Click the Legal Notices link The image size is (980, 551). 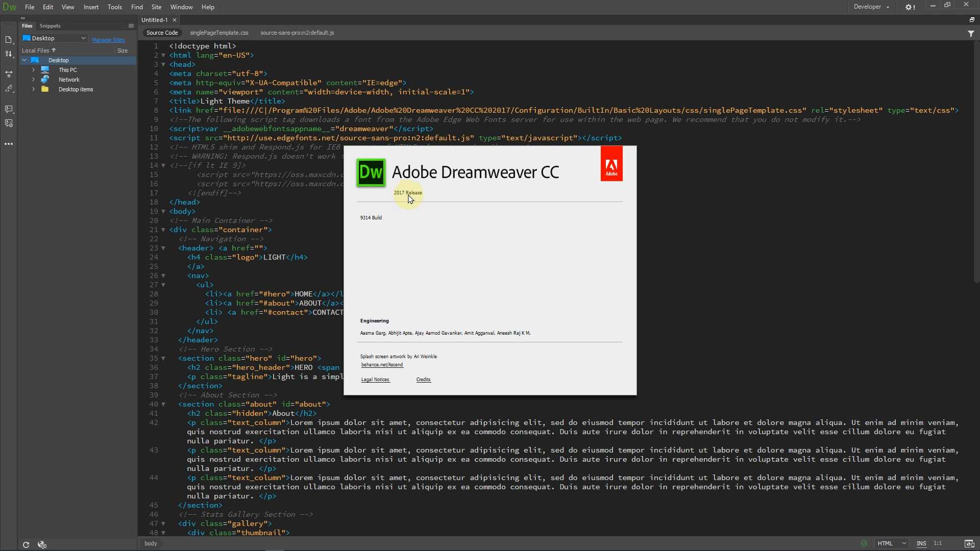[375, 380]
